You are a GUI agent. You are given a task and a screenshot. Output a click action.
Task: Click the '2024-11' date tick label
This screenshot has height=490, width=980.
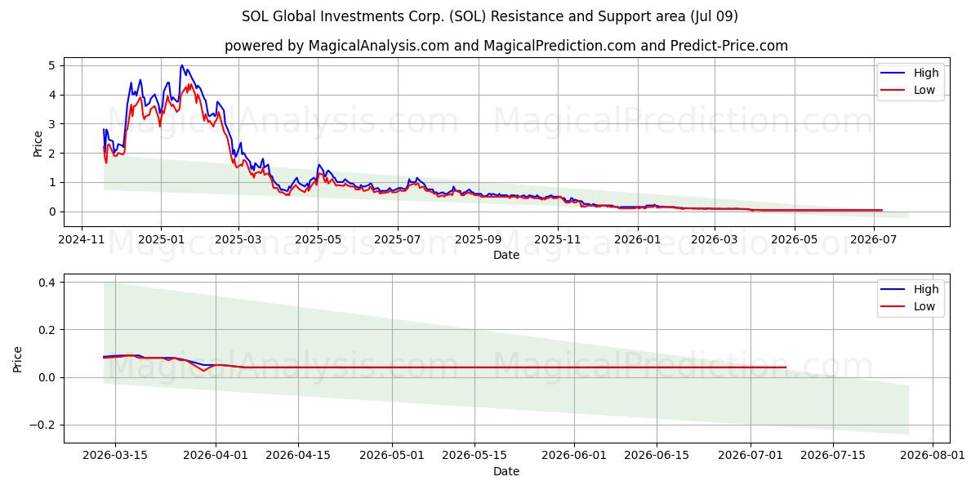[81, 240]
